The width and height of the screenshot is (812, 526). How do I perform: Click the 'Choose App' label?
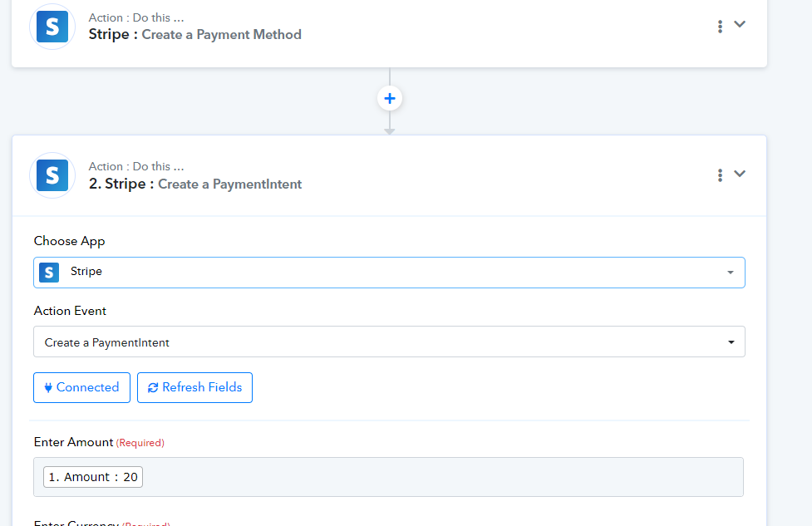point(69,241)
